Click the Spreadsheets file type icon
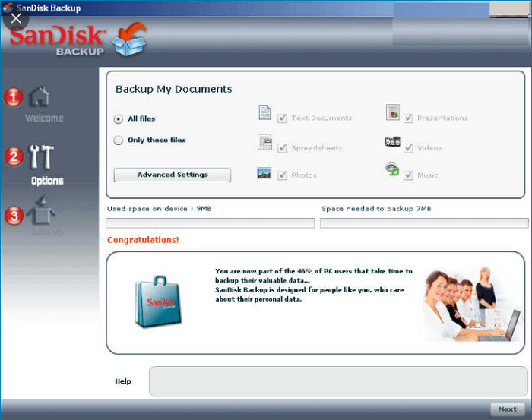Image resolution: width=532 pixels, height=420 pixels. [x=264, y=142]
